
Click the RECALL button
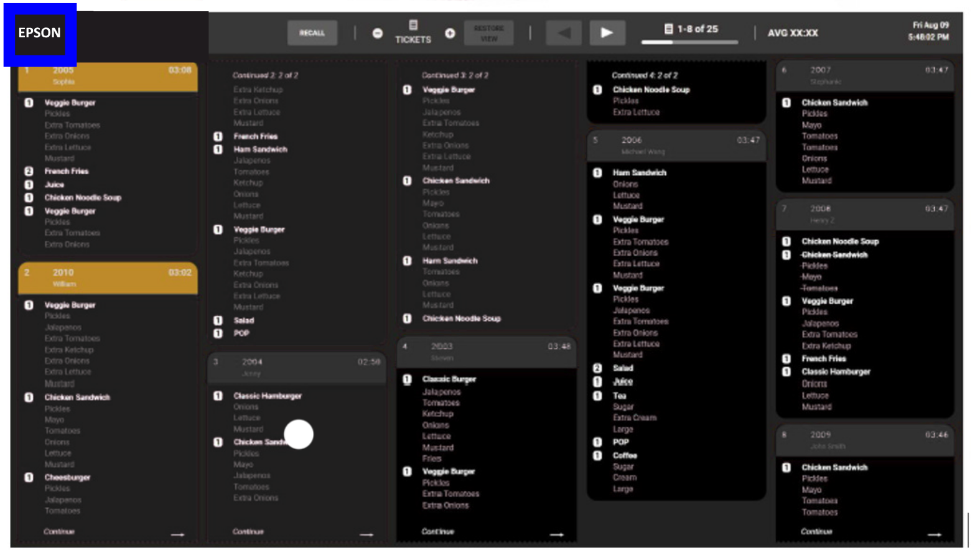coord(312,33)
